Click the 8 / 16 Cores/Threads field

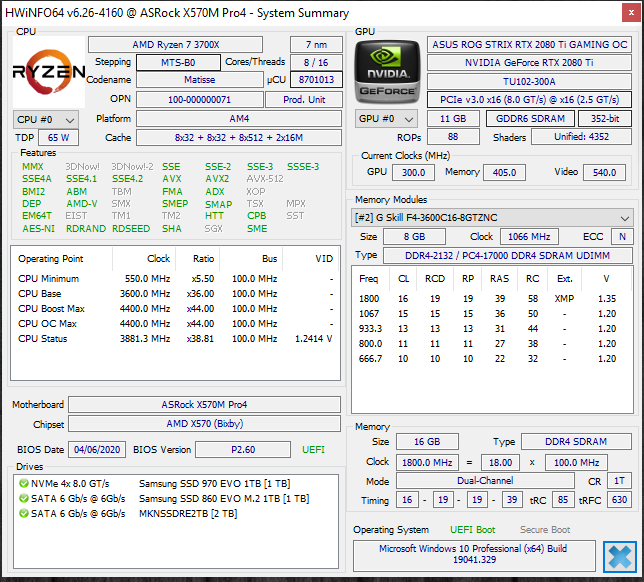pyautogui.click(x=316, y=63)
